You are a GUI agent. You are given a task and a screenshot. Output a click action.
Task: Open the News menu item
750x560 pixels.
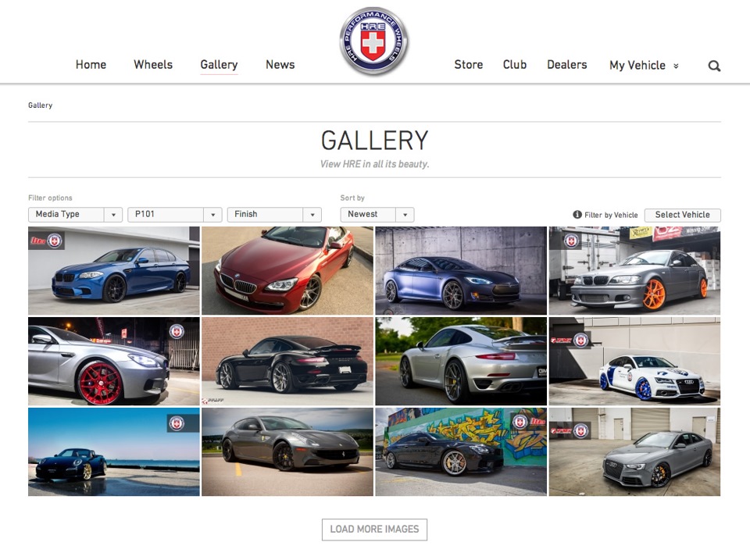click(280, 65)
